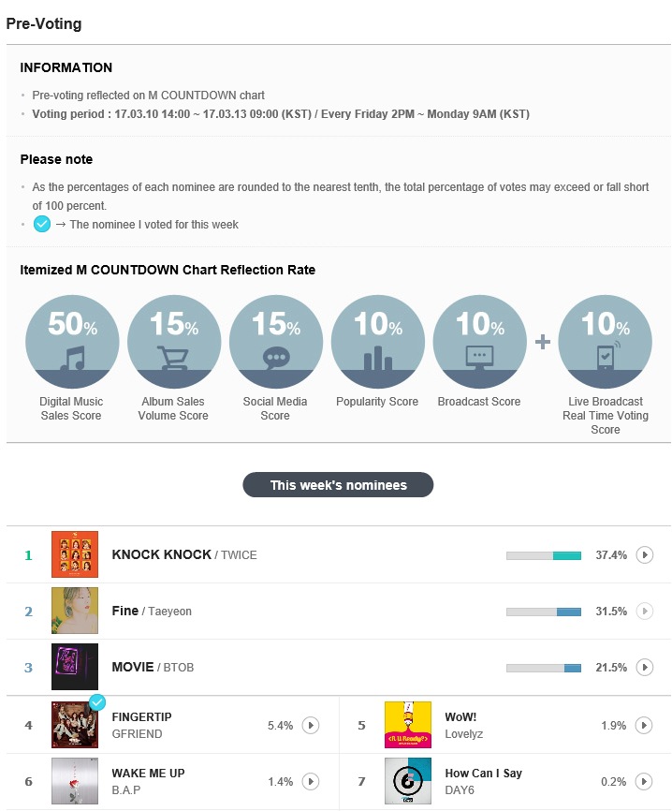Image resolution: width=672 pixels, height=811 pixels.
Task: Click the TWICE 37.4% vote bar
Action: (544, 555)
